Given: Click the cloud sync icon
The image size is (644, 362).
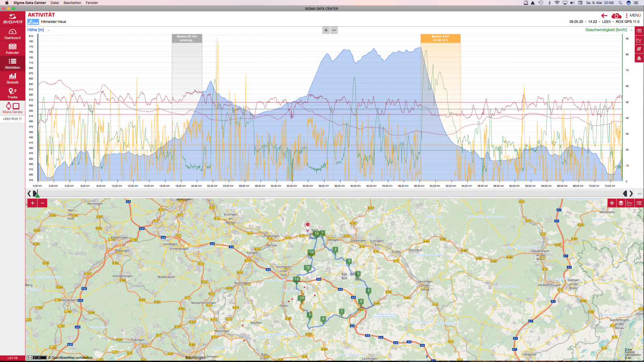Looking at the screenshot, I should 616,16.
